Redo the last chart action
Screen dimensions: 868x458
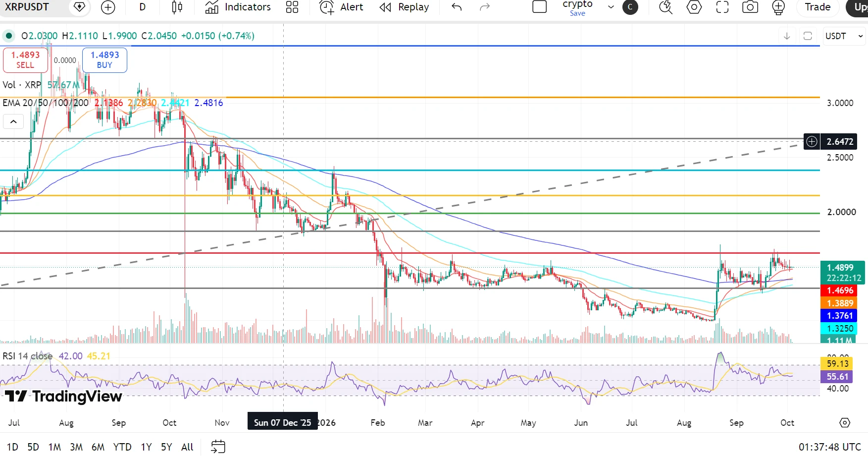pos(485,7)
